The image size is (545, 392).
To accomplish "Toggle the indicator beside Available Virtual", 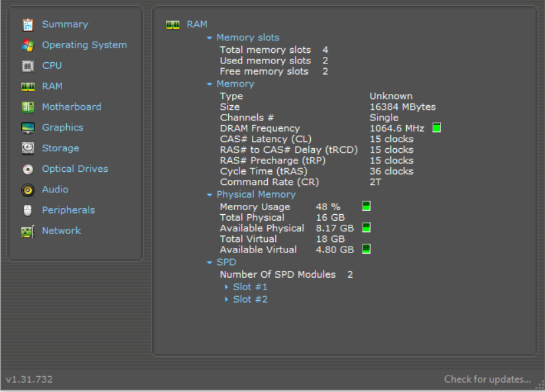I will [366, 249].
